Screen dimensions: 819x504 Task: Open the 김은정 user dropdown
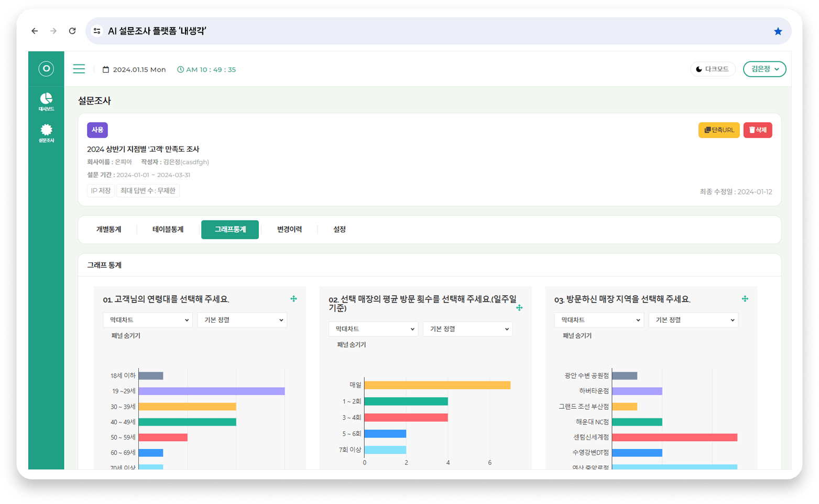[765, 69]
